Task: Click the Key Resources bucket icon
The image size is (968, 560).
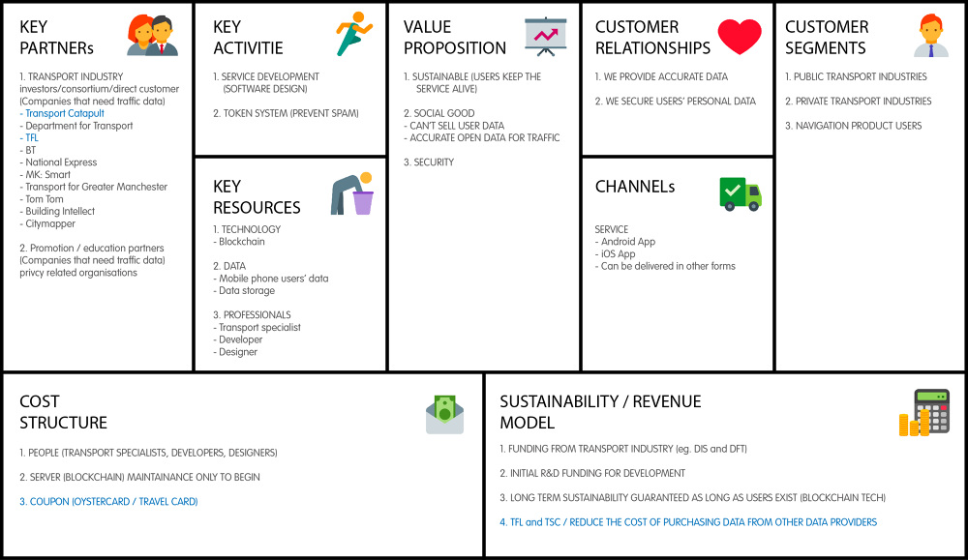Action: [352, 193]
